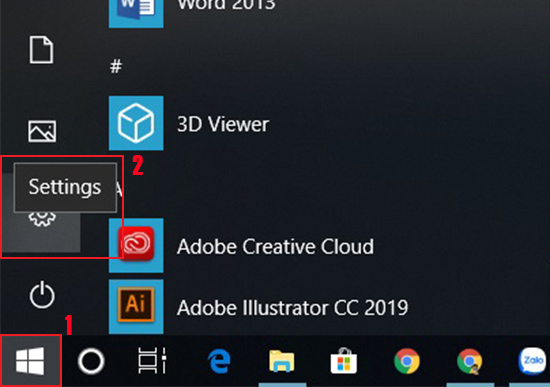Screen dimensions: 550x387
Task: Click the A section header in app list
Action: pos(119,189)
